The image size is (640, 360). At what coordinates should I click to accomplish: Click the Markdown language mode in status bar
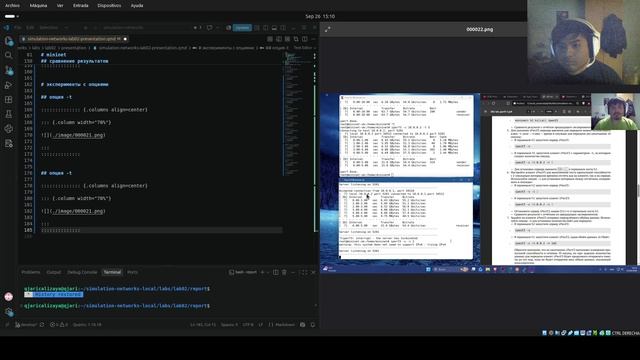(282, 325)
